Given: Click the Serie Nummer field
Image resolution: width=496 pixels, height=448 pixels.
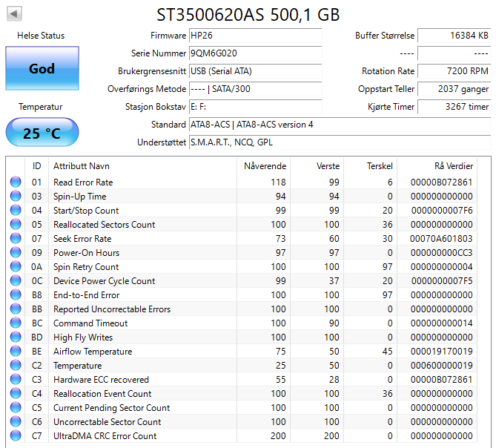Looking at the screenshot, I should (x=255, y=53).
